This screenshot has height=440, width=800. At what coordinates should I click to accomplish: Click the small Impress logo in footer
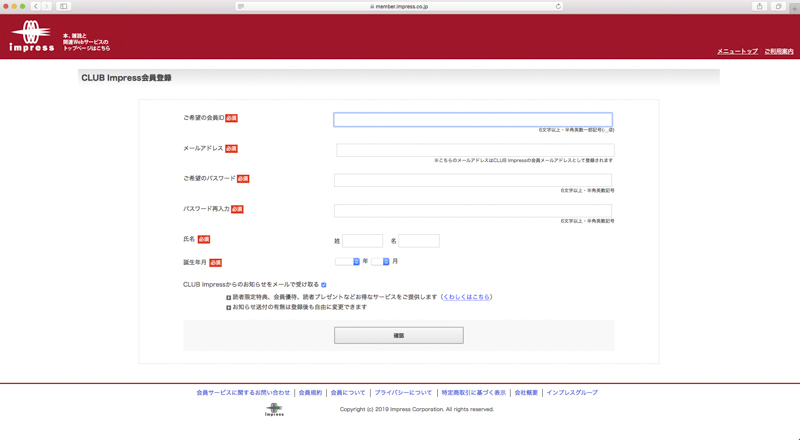(274, 409)
